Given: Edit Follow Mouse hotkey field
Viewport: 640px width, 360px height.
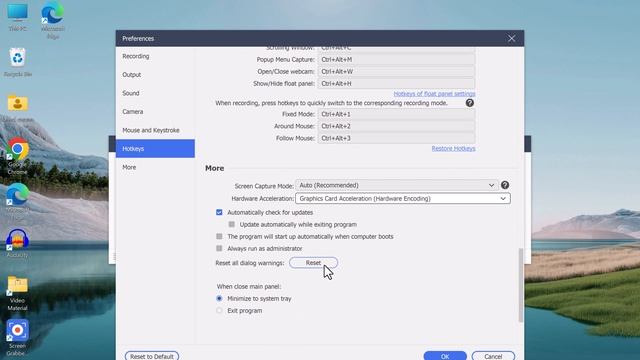Looking at the screenshot, I should tap(396, 138).
